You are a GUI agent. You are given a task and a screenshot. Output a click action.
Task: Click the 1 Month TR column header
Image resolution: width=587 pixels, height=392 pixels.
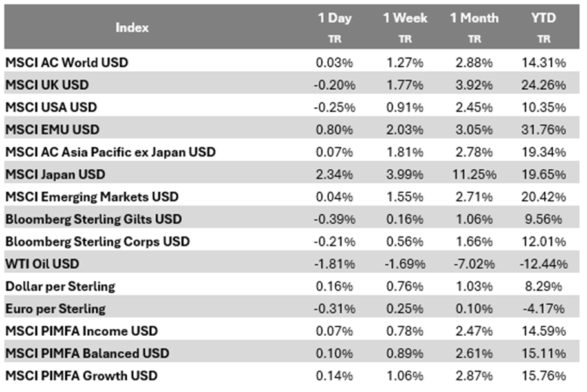[474, 27]
